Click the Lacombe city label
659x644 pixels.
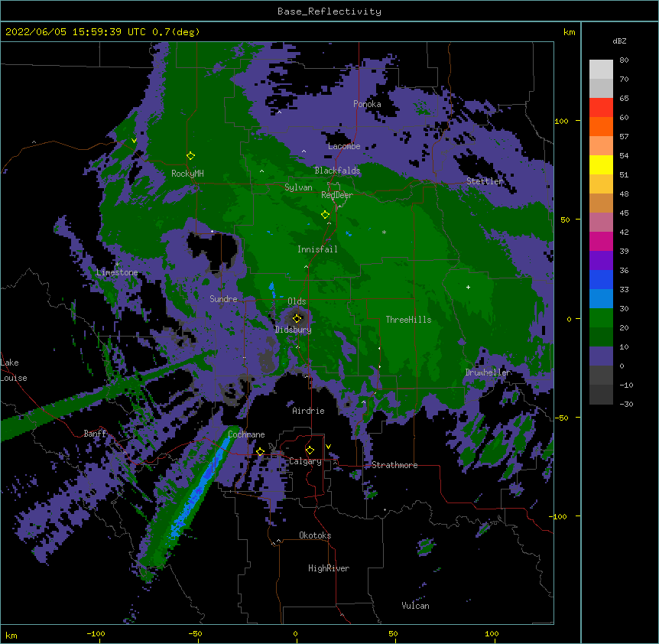pyautogui.click(x=344, y=146)
